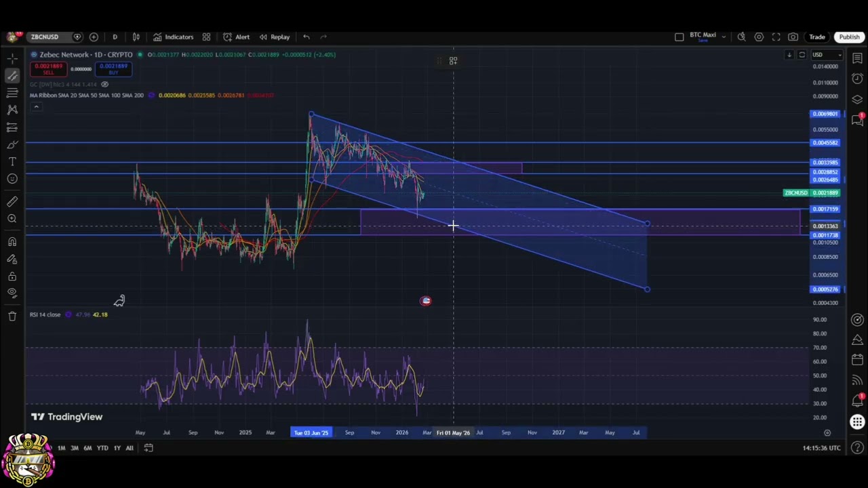This screenshot has width=868, height=488.
Task: Collapse the indicator legend arrow
Action: pyautogui.click(x=36, y=106)
